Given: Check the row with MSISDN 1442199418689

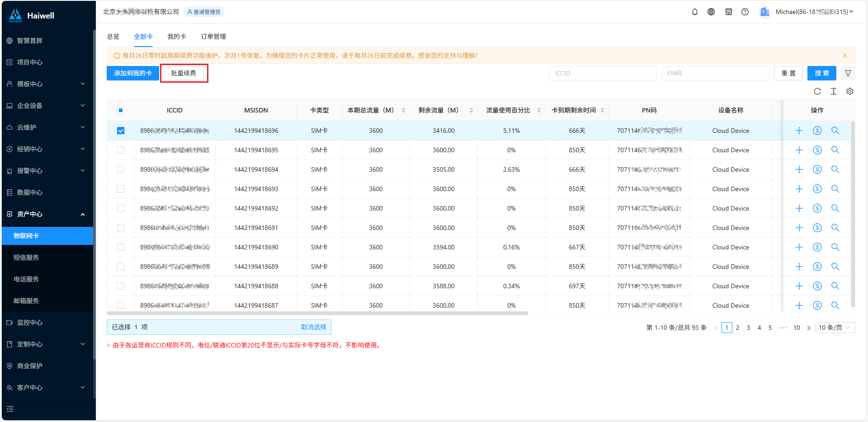Looking at the screenshot, I should coord(121,267).
